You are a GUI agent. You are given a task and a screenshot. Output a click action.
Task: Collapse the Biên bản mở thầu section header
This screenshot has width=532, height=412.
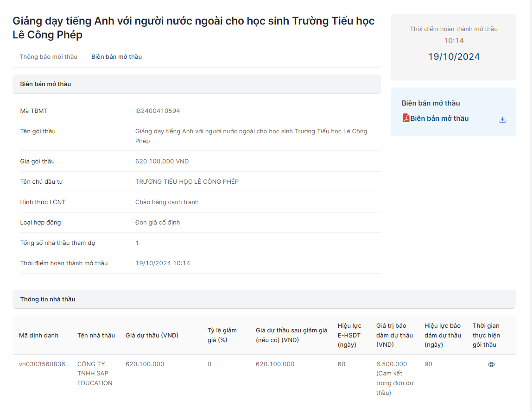click(x=196, y=84)
